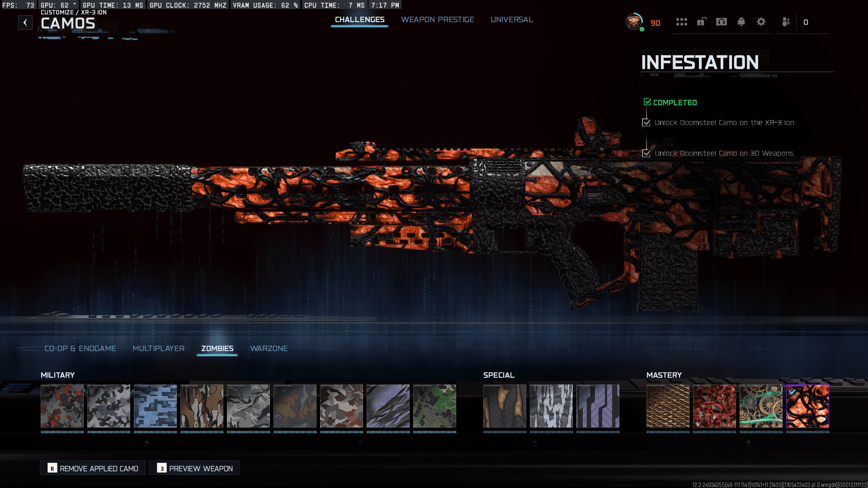Click the Doomsteel on 30 Weapons checkbox
The height and width of the screenshot is (488, 868).
tap(646, 153)
